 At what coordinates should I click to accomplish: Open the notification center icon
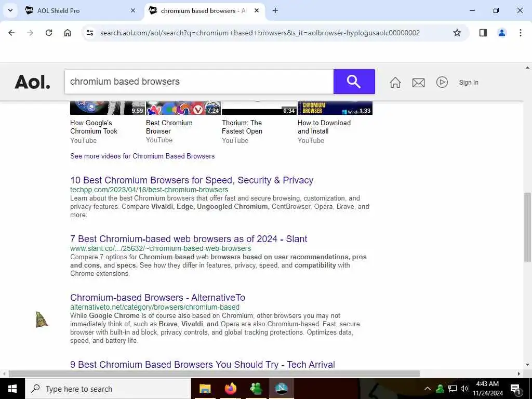(x=515, y=389)
